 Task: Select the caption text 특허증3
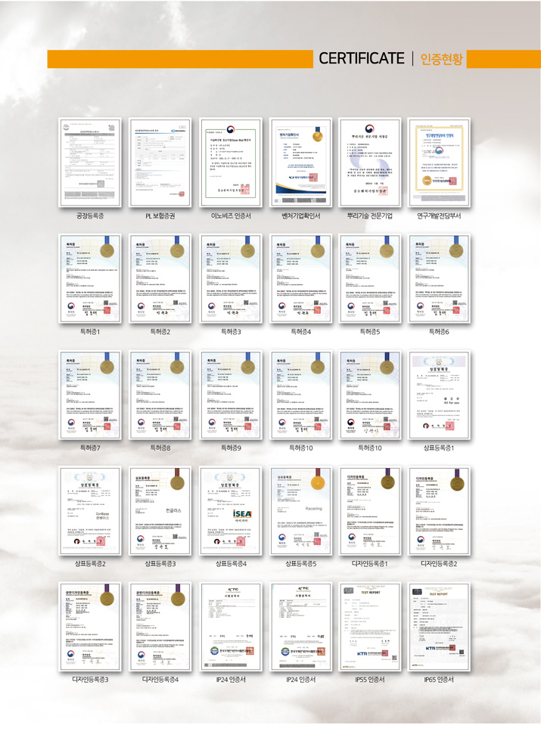pyautogui.click(x=231, y=332)
